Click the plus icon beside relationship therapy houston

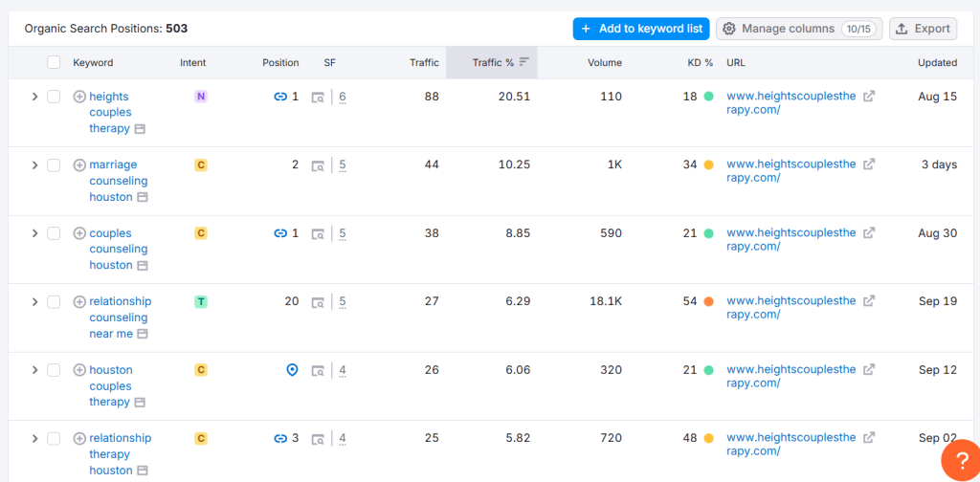79,438
